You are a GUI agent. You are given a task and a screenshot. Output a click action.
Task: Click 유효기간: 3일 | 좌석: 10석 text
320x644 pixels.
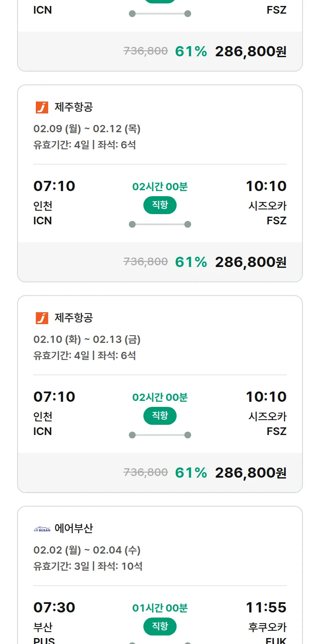[88, 566]
